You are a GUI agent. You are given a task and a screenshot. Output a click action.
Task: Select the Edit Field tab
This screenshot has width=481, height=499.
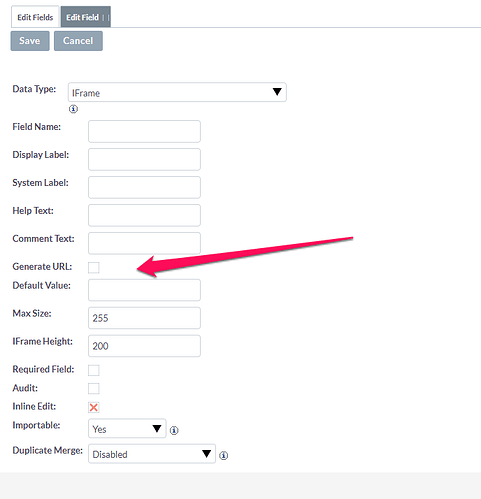[86, 17]
